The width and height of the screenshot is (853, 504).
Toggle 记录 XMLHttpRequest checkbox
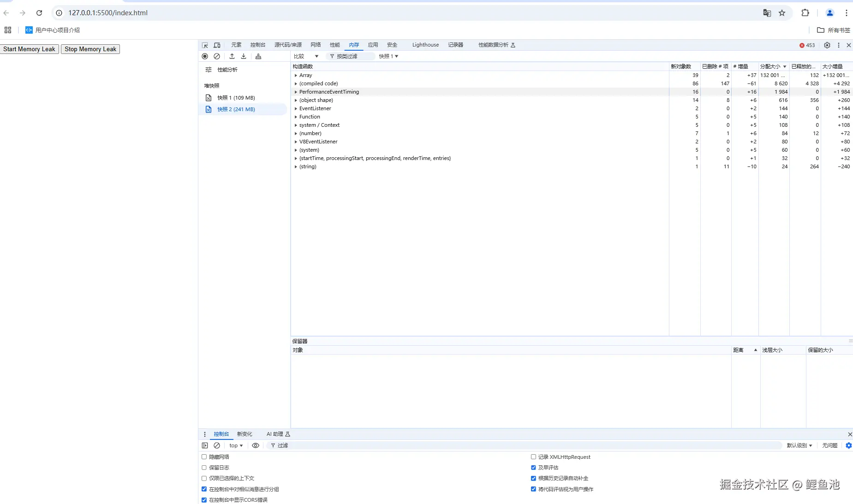click(x=533, y=457)
